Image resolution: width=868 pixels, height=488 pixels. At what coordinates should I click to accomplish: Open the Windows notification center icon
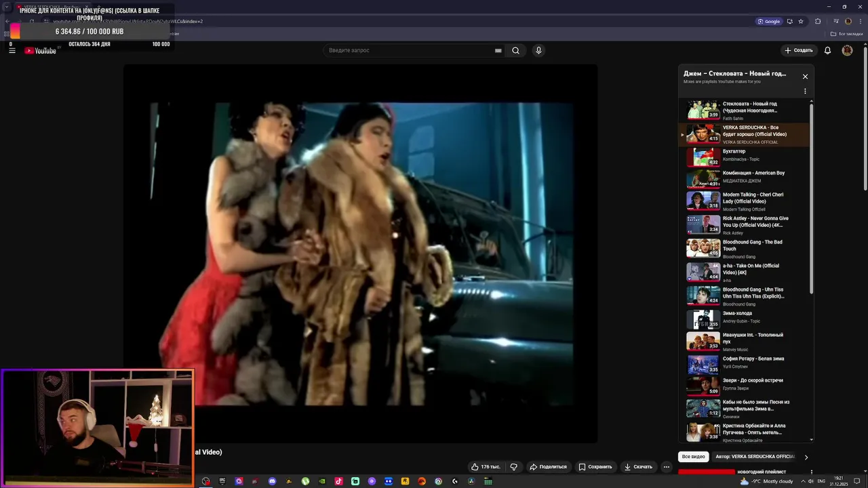click(858, 481)
